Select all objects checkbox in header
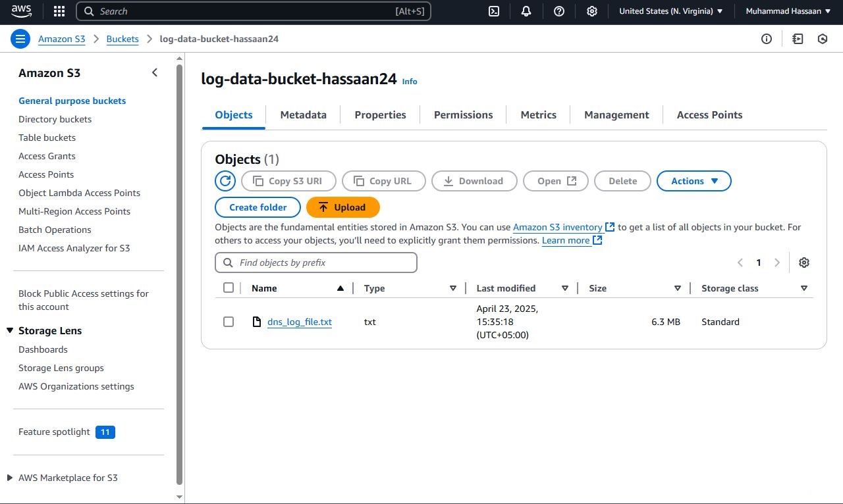The height and width of the screenshot is (504, 843). [229, 288]
